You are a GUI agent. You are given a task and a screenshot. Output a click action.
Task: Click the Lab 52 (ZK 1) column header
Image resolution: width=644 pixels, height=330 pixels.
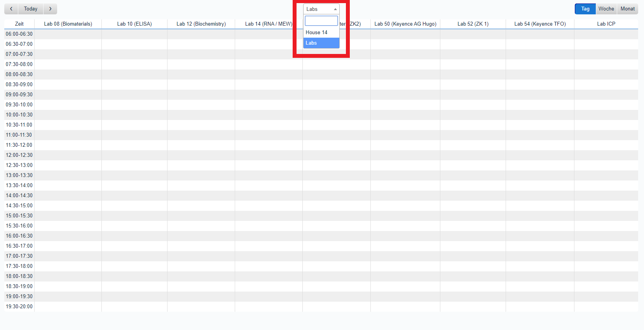pyautogui.click(x=473, y=24)
